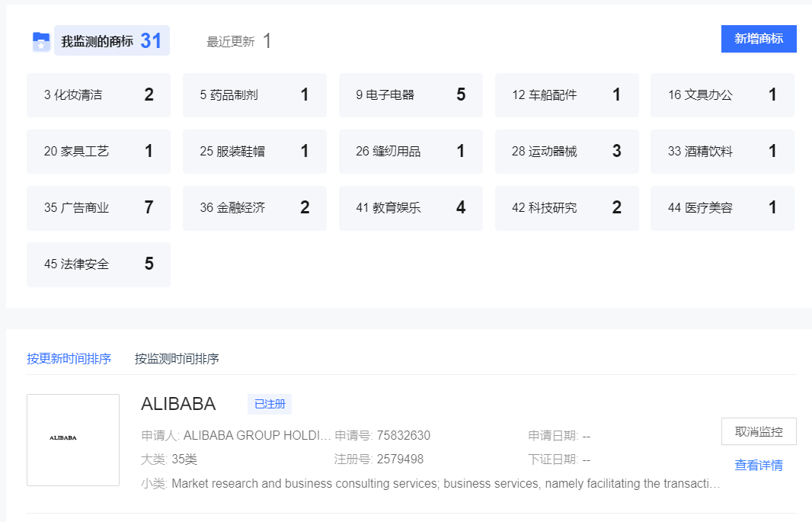This screenshot has width=812, height=522.
Task: Open the 41 教育娱乐 category card
Action: click(x=411, y=207)
